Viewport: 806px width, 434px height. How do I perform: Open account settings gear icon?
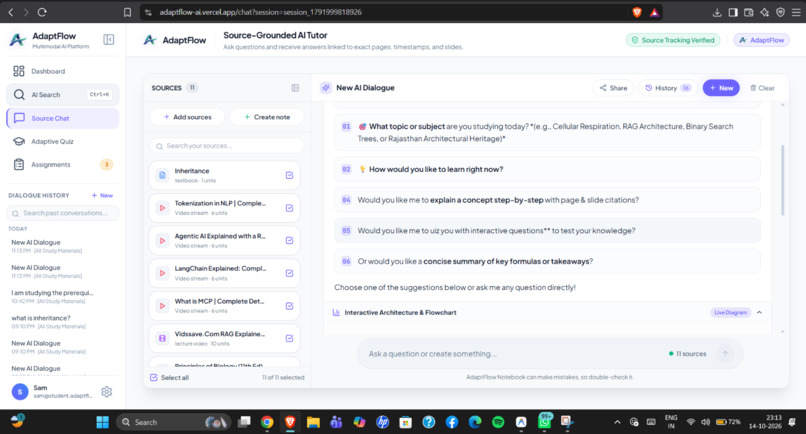click(x=106, y=392)
